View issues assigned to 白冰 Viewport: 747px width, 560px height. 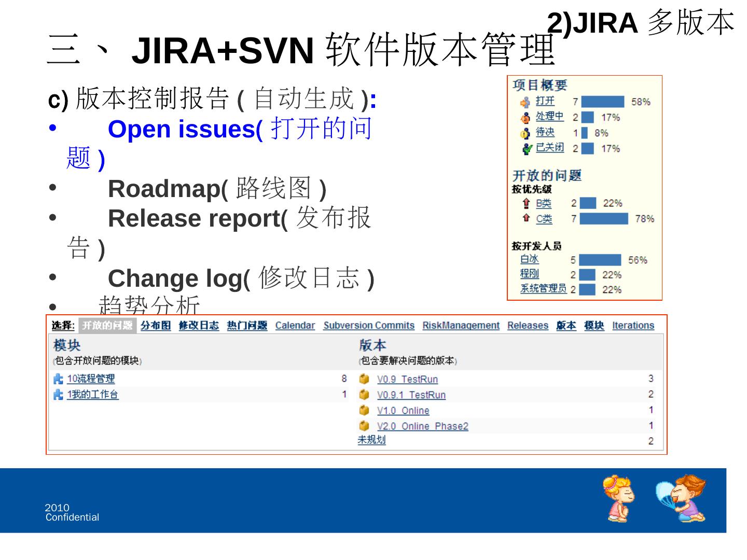click(x=530, y=259)
